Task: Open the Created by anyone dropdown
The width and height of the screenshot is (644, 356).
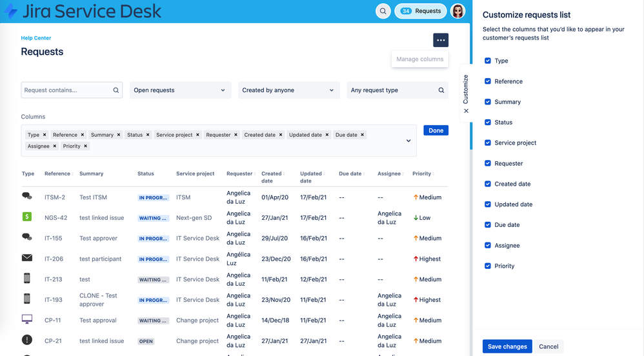Action: pos(288,90)
